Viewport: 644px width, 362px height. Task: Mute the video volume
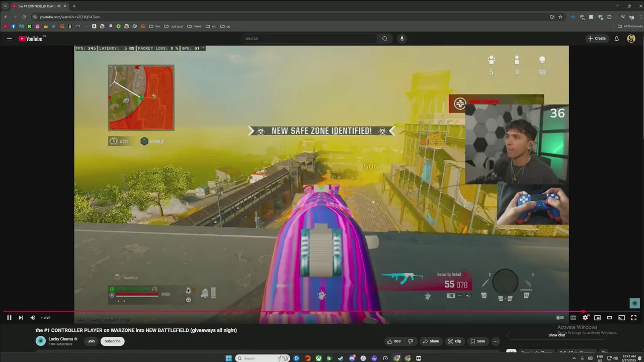[x=33, y=317]
